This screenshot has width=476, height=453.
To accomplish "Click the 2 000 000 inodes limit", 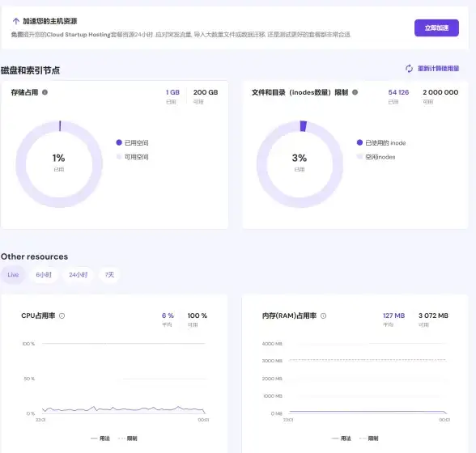I will (440, 92).
